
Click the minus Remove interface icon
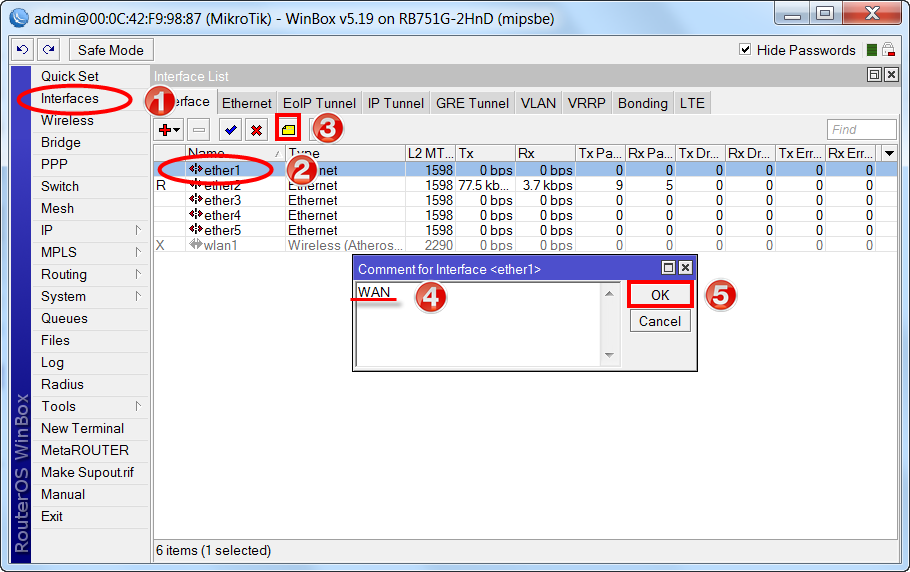(x=199, y=130)
